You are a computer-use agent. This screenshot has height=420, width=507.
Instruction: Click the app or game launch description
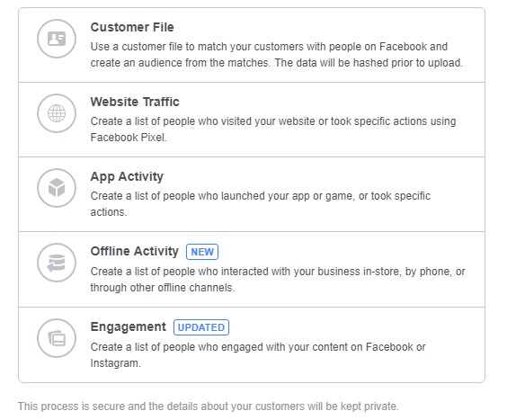[x=261, y=204]
